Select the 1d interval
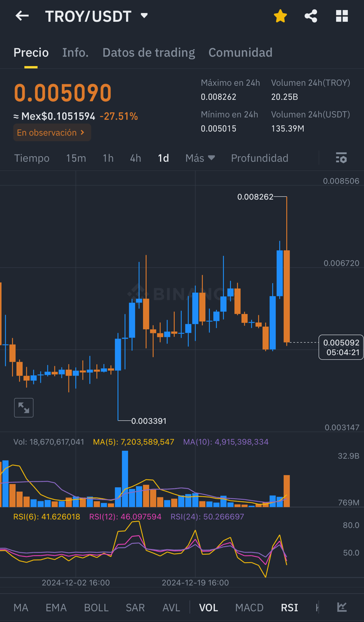The image size is (364, 622). coord(163,158)
